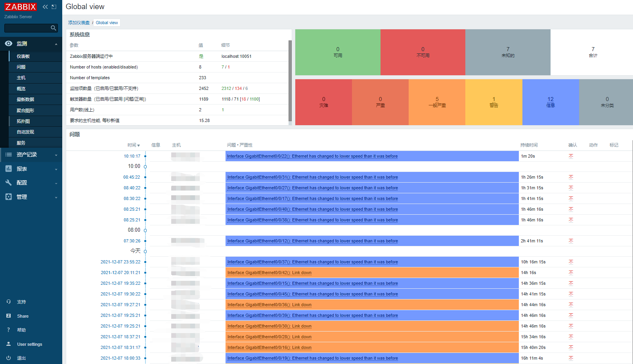The height and width of the screenshot is (364, 633).
Task: Click acknowledge 不 on 14h 44m 16s row
Action: tap(571, 305)
